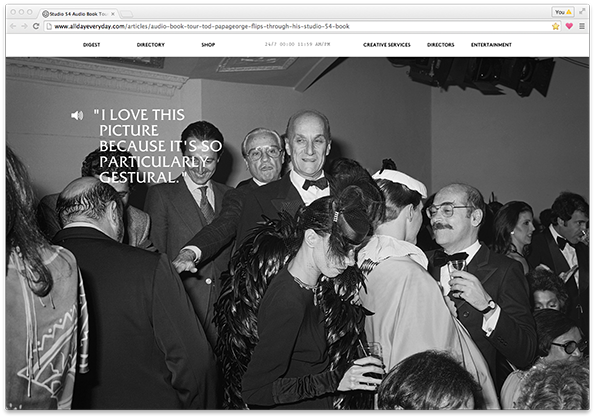Screen dimensions: 595x418
Task: Click the browser back arrow
Action: [x=13, y=26]
